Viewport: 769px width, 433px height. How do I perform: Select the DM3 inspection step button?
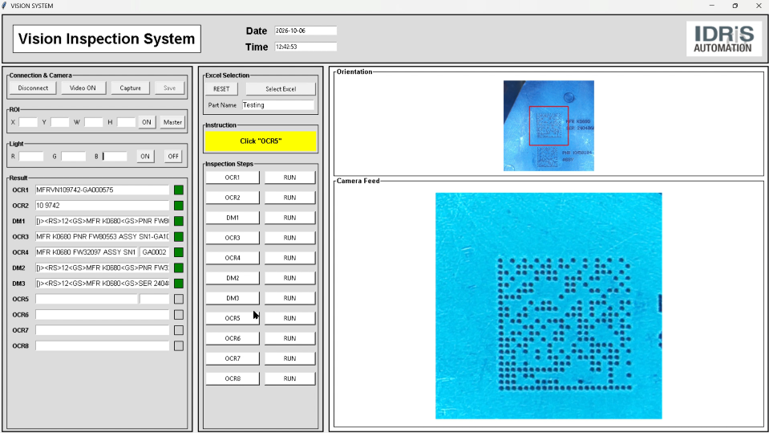(x=232, y=298)
